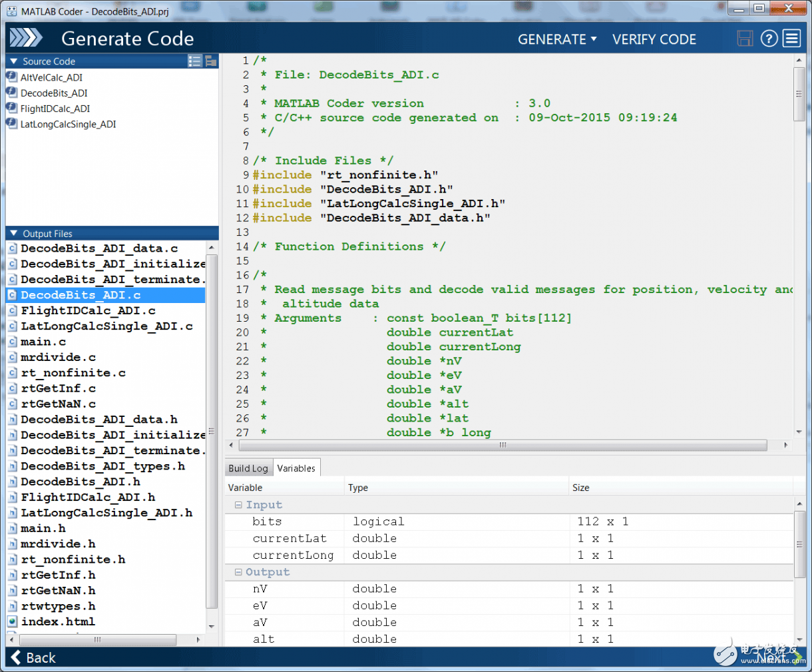
Task: Collapse the Source Code panel
Action: (13, 61)
